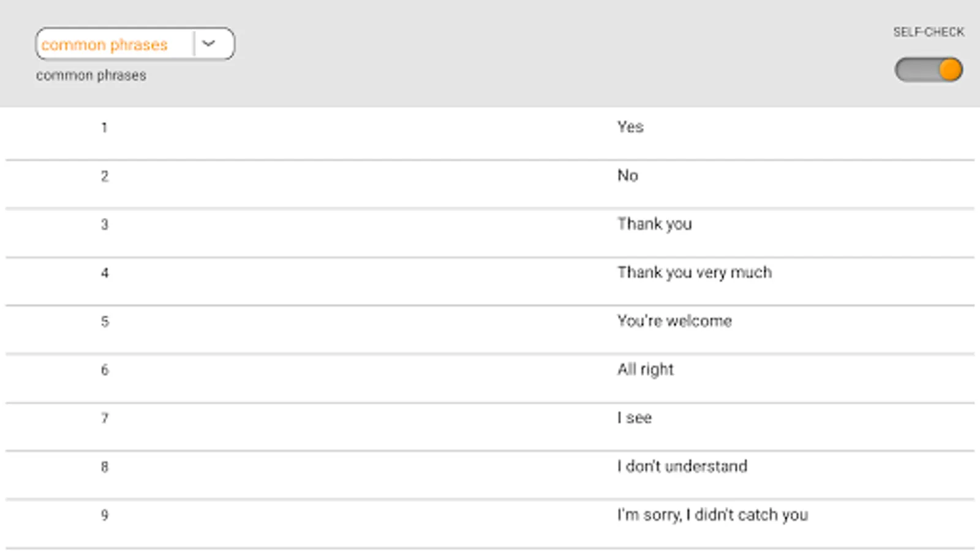Tap row number 4
The image size is (980, 551).
[x=105, y=273]
